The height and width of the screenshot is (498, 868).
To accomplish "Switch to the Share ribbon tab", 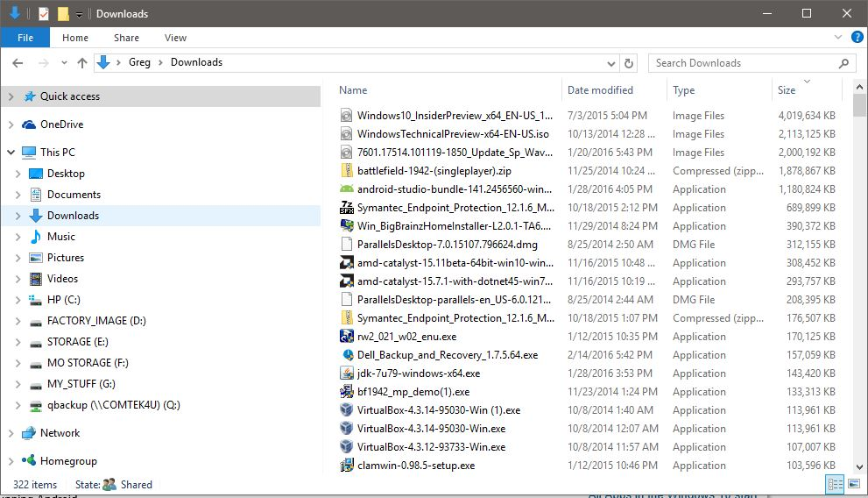I will click(126, 38).
